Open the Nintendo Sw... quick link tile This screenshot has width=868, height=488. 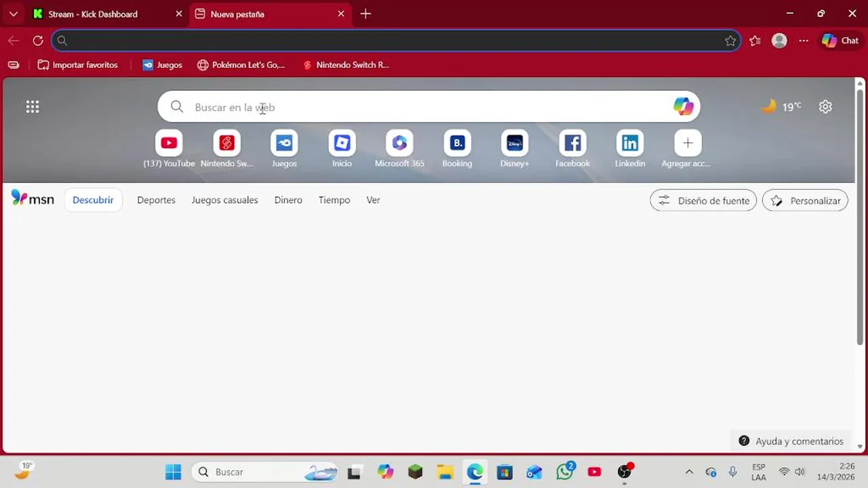click(226, 149)
